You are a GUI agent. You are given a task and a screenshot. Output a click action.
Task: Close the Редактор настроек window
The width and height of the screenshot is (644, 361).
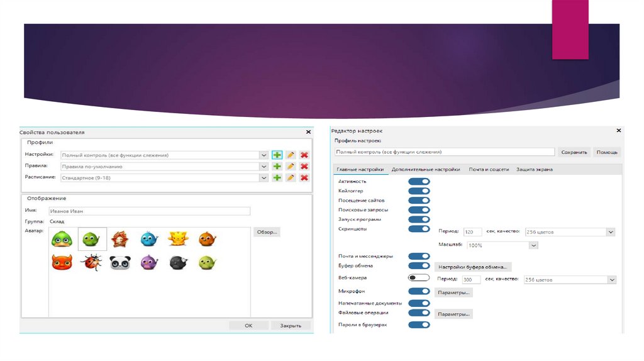[619, 131]
